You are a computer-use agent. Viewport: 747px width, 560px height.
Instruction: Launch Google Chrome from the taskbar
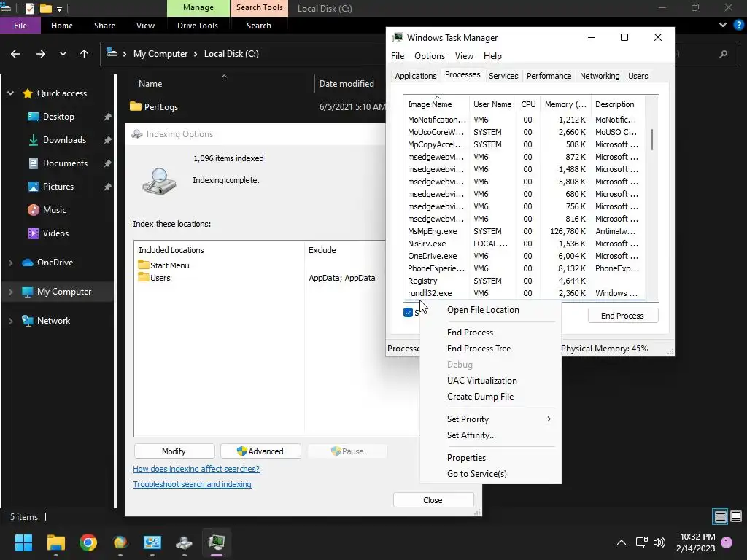coord(88,542)
